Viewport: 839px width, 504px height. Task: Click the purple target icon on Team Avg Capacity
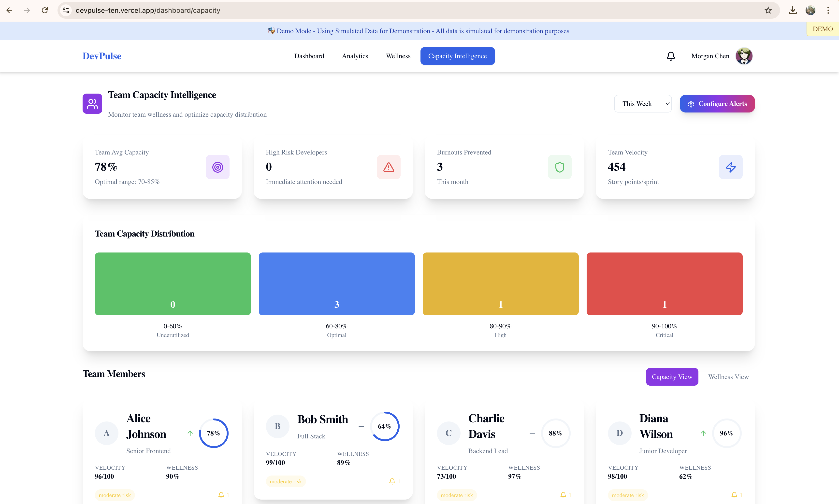(217, 167)
